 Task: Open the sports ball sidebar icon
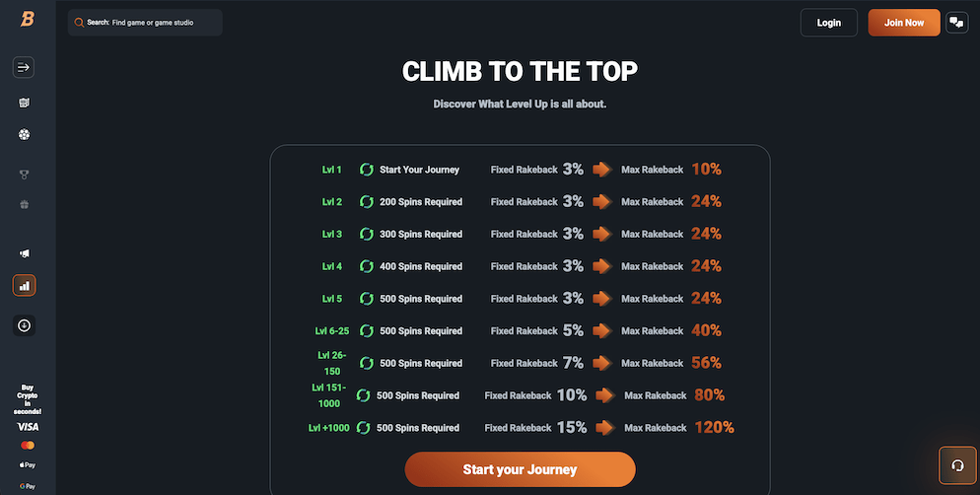(25, 134)
